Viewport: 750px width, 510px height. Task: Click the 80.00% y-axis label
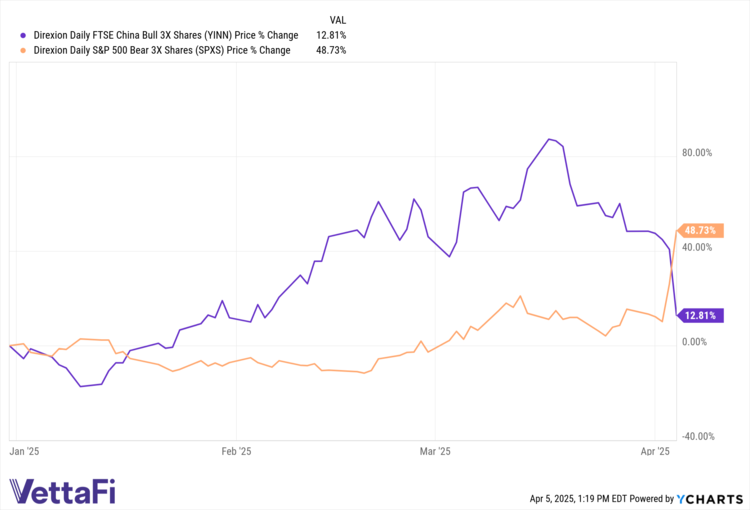696,153
